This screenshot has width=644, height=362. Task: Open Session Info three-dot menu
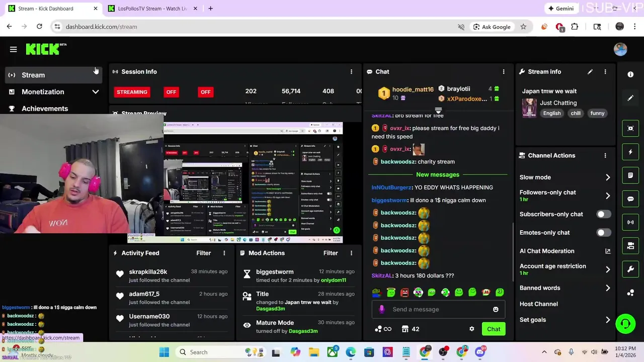coord(351,72)
